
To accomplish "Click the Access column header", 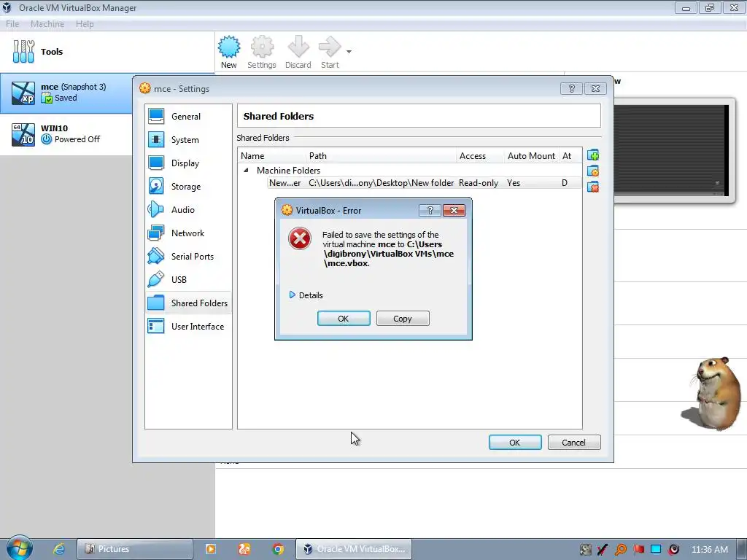I will click(x=480, y=156).
